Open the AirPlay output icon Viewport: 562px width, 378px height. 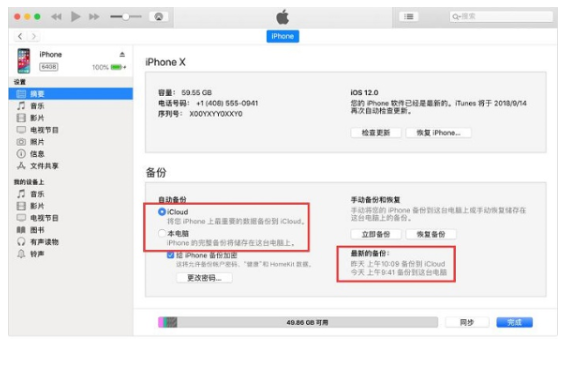159,16
